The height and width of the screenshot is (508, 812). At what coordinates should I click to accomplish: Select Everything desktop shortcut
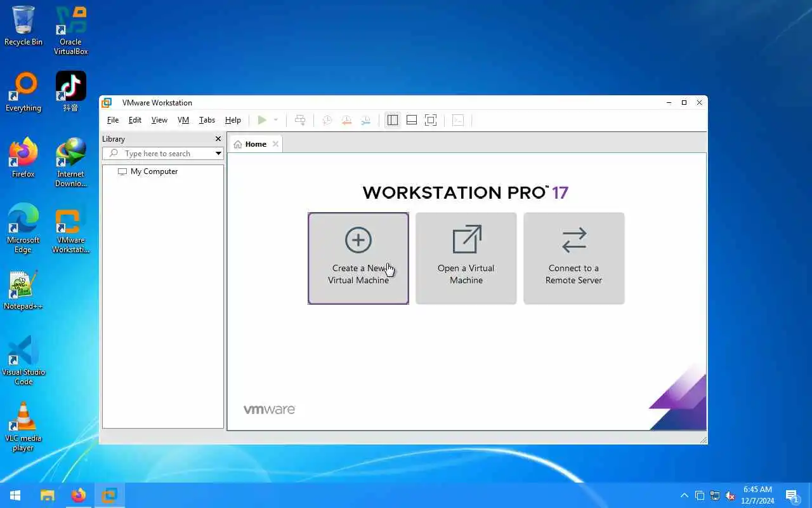(x=23, y=92)
